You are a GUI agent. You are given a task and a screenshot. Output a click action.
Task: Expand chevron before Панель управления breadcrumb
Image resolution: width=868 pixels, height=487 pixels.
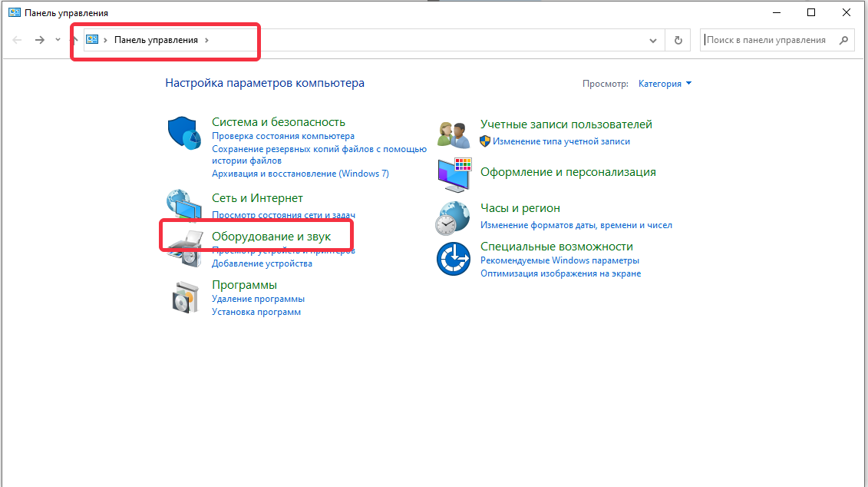click(105, 40)
